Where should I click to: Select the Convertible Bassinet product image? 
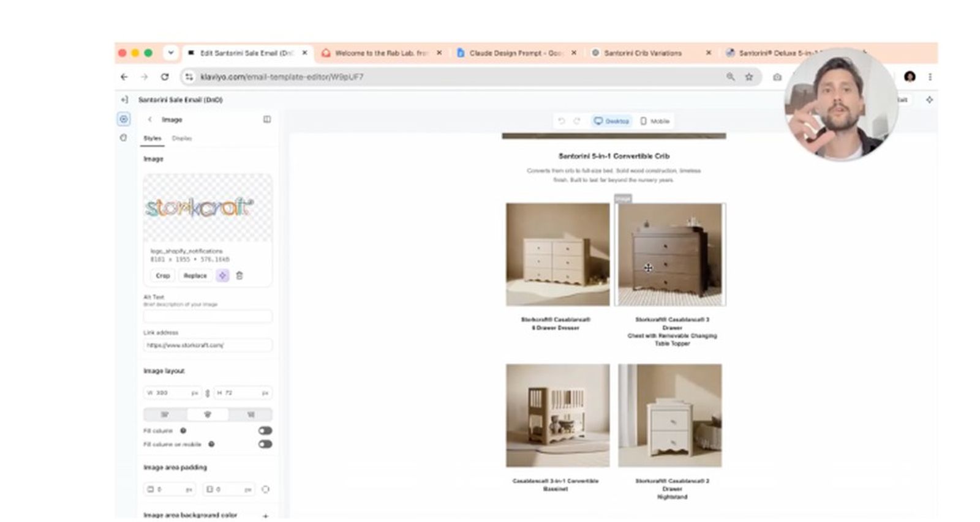click(x=557, y=416)
